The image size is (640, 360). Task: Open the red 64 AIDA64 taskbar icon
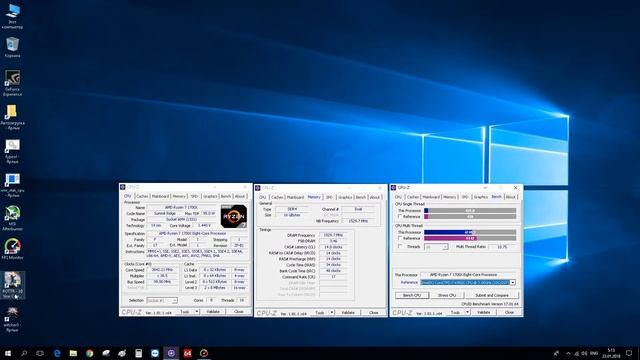[187, 353]
